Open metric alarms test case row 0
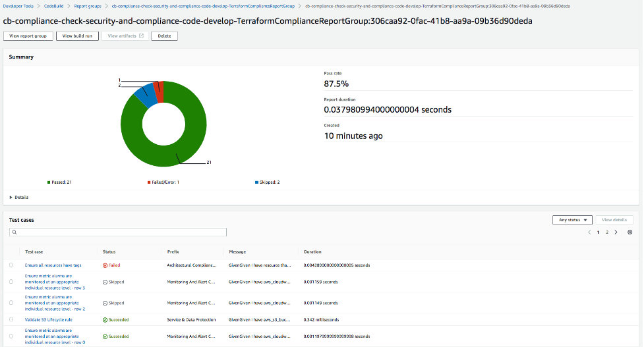Viewport: 644px width, 347px height. pos(55,336)
